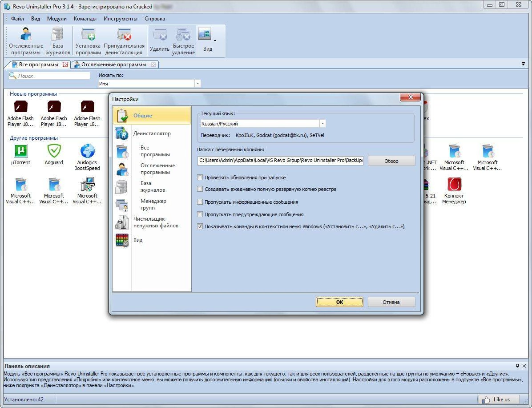Open База журналов toolbar module
The width and height of the screenshot is (532, 408).
coord(58,41)
